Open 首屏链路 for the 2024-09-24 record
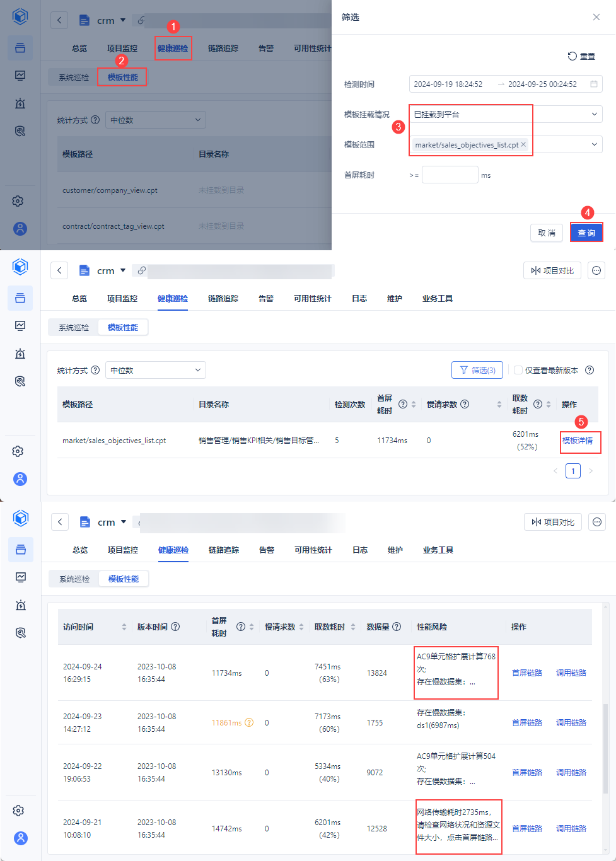The image size is (616, 861). (527, 673)
